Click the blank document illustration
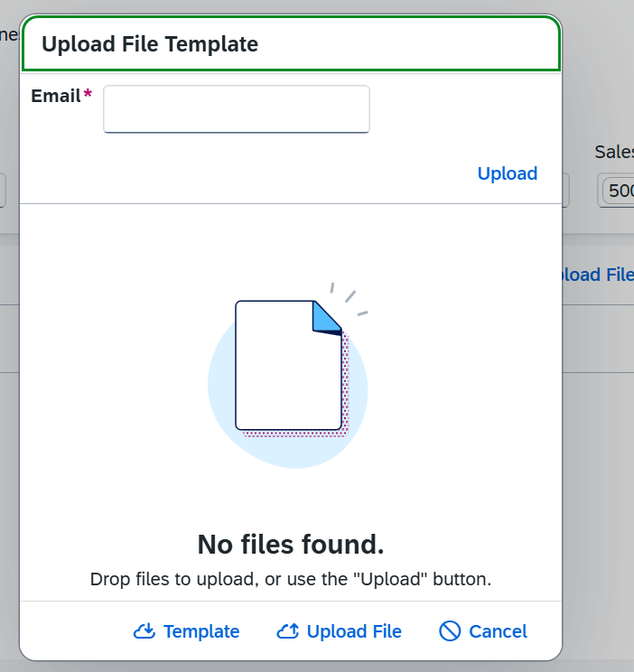This screenshot has width=634, height=672. pos(288,366)
